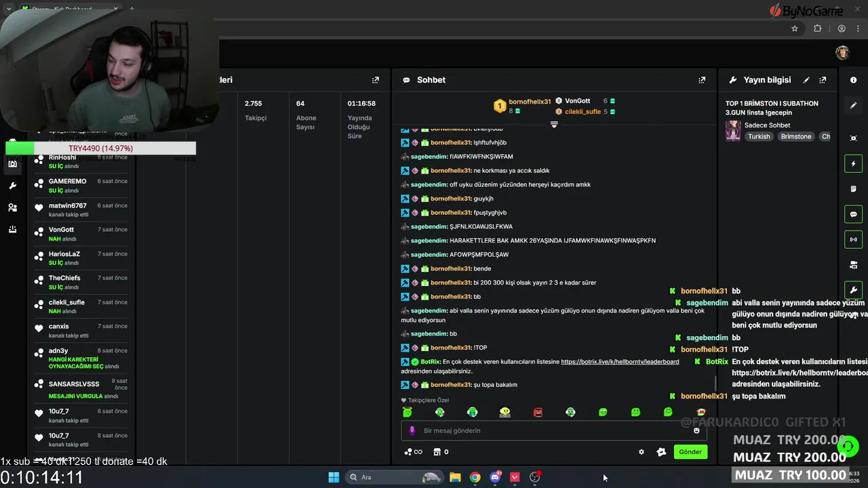Screen dimensions: 868x488
Task: Select the adn3y reward activity entry
Action: point(81,359)
